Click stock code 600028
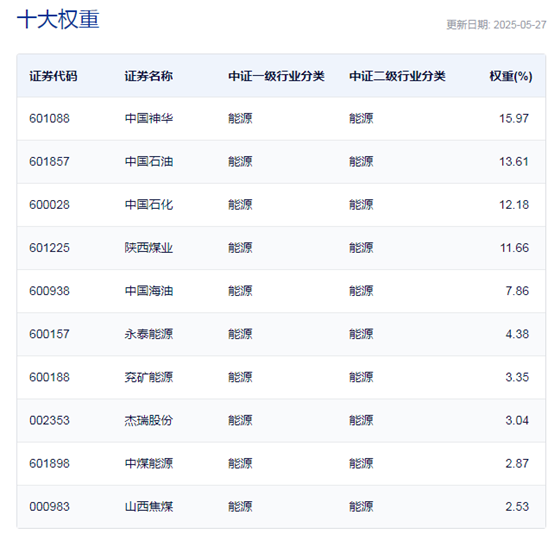 coord(49,205)
